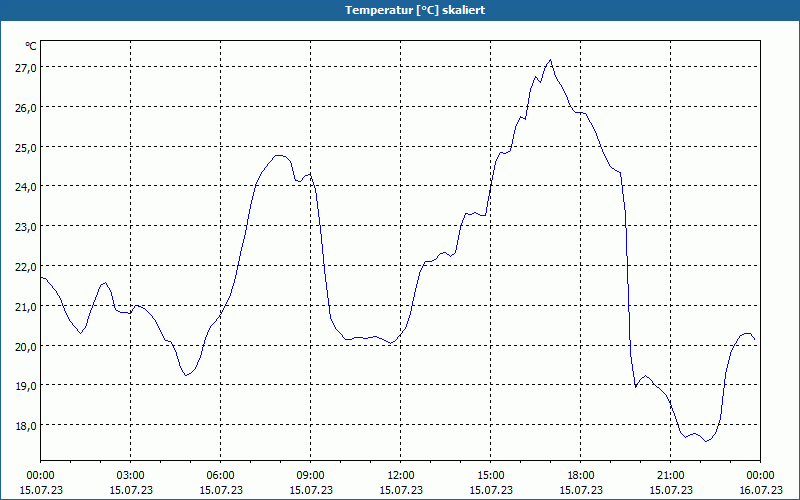
Task: Select the 21,0 y-axis label
Action: coord(26,307)
